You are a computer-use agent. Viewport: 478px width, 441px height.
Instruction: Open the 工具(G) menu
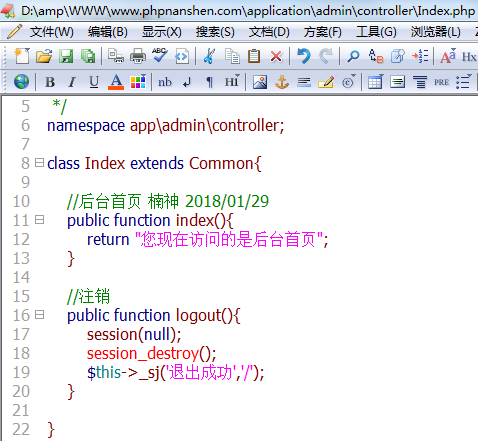(x=376, y=32)
